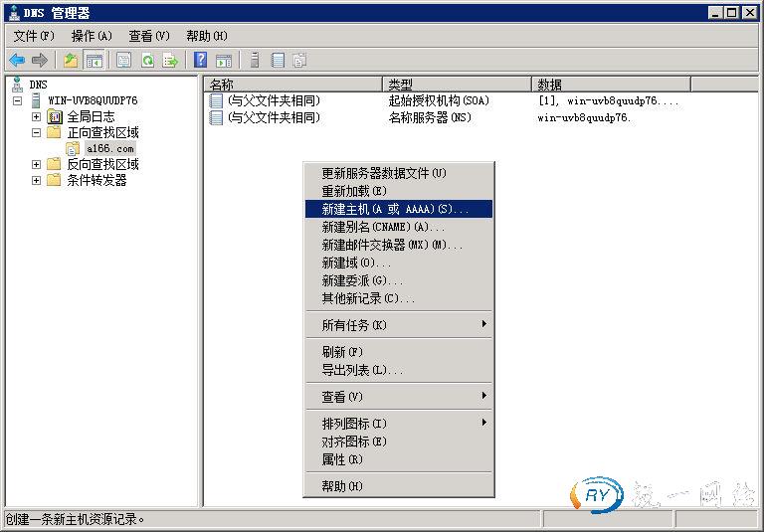The width and height of the screenshot is (764, 532).
Task: Open 属性(R) from context menu
Action: (399, 459)
